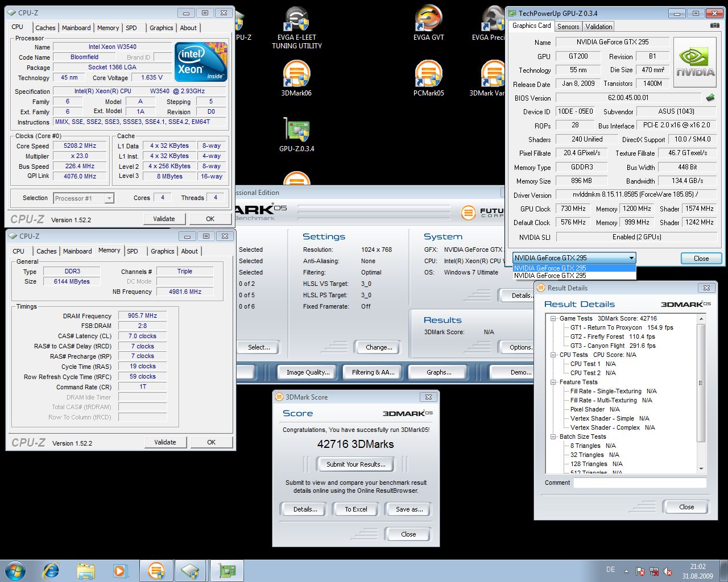Select the PCMark05 desktop shortcut
Viewport: 728px width, 582px height.
tap(429, 78)
